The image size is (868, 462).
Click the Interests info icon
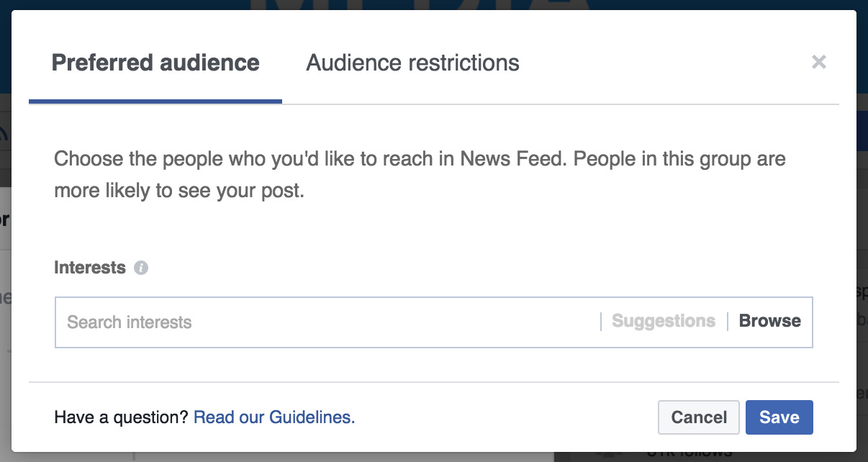click(x=141, y=268)
